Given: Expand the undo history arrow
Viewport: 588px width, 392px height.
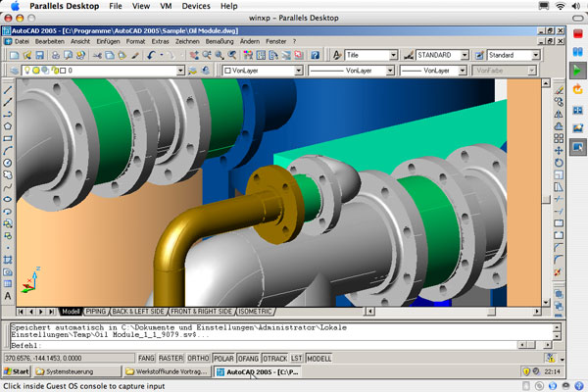Looking at the screenshot, I should click(162, 55).
